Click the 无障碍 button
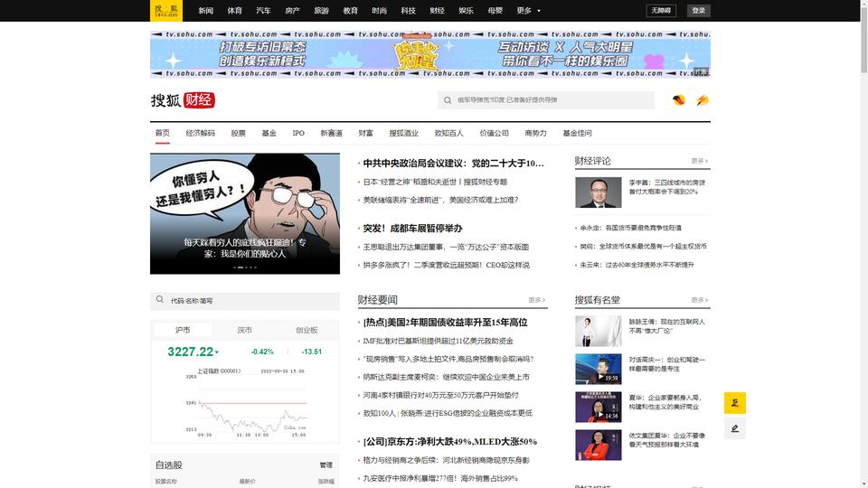This screenshot has height=488, width=868. click(x=661, y=11)
